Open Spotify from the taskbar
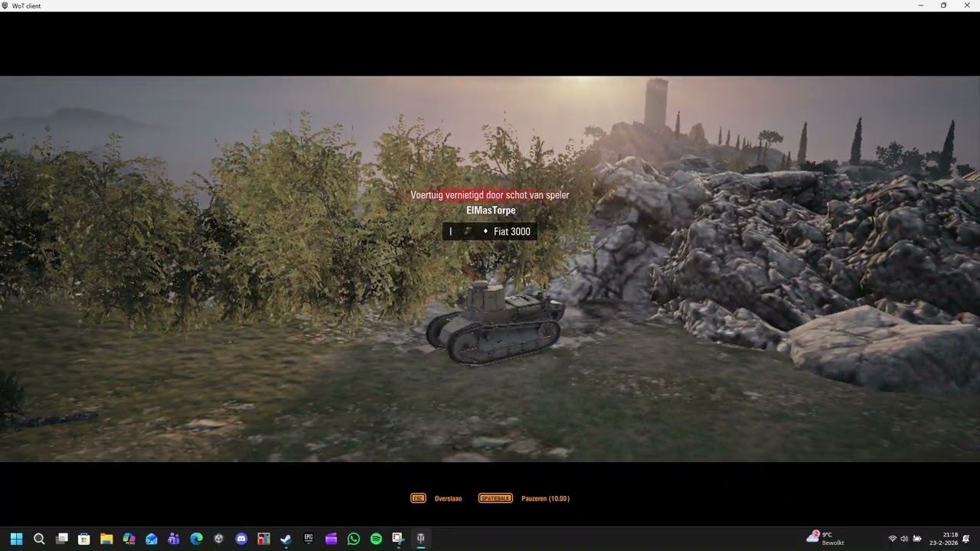The width and height of the screenshot is (980, 551). click(x=376, y=539)
